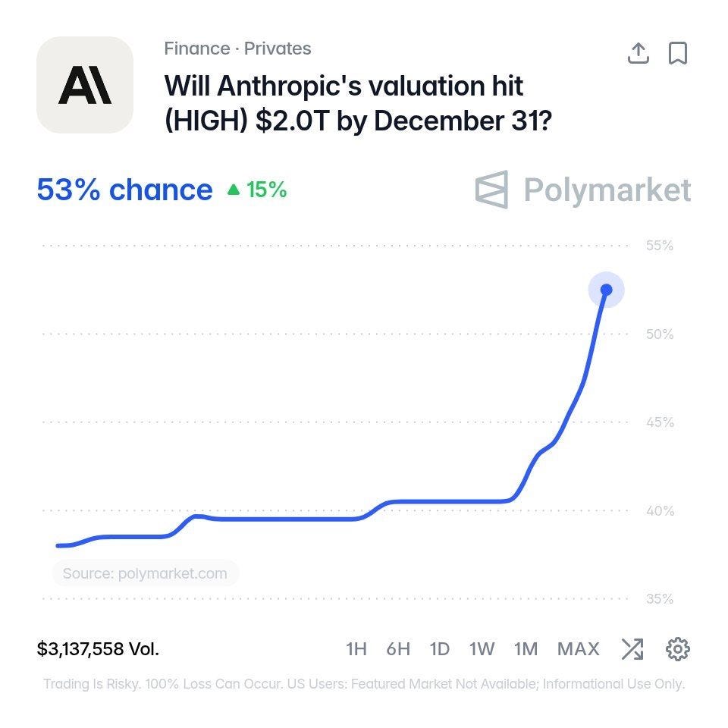Click the shuffle crossed-arrows icon

(632, 648)
